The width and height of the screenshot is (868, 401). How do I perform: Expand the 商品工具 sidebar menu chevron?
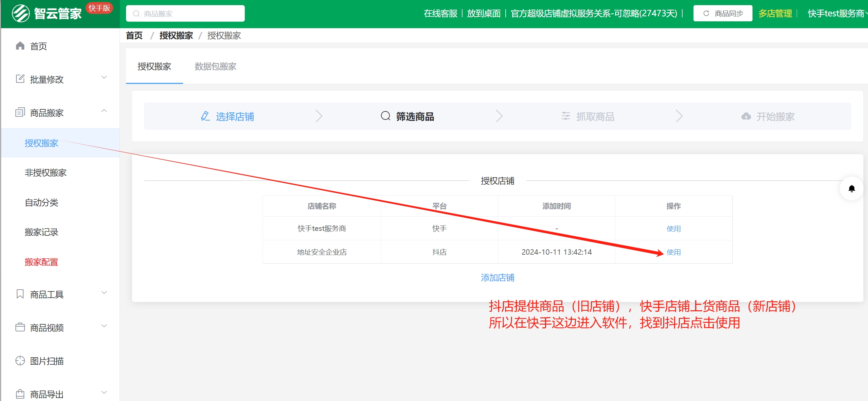pyautogui.click(x=104, y=292)
